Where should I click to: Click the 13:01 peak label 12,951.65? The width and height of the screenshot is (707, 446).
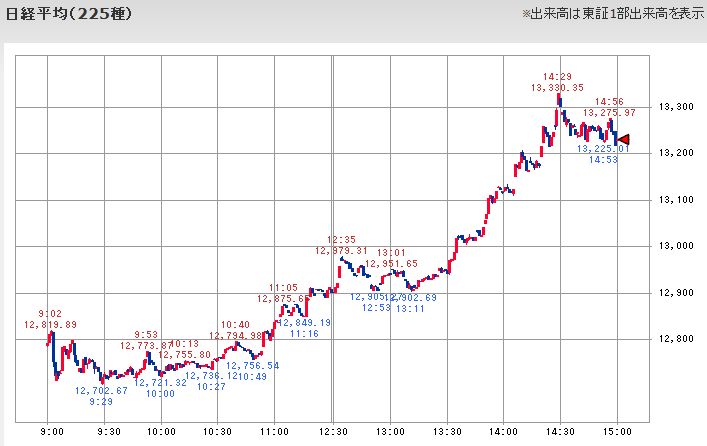coord(391,263)
